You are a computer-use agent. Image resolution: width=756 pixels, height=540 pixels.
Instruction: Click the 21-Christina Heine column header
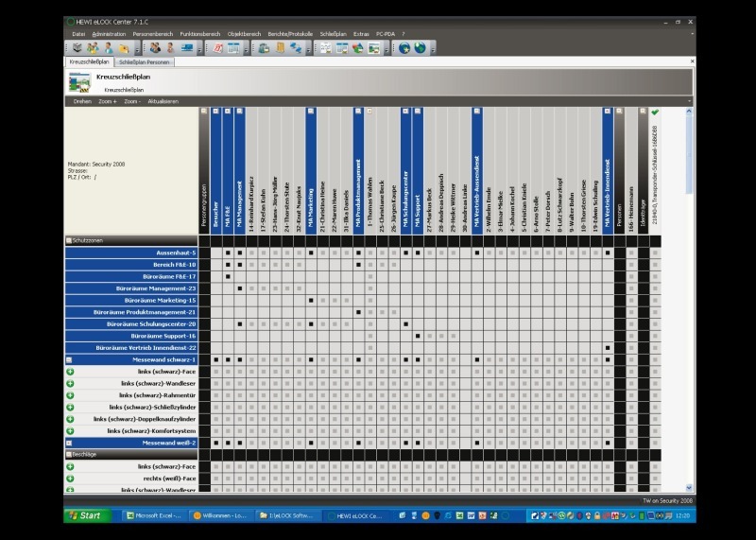pyautogui.click(x=323, y=171)
